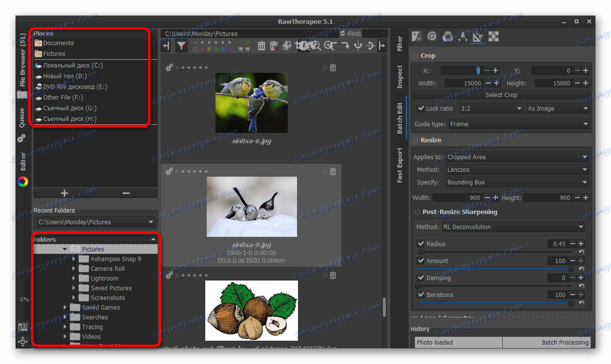Reset the Radius slider to default
The width and height of the screenshot is (611, 364).
click(581, 252)
